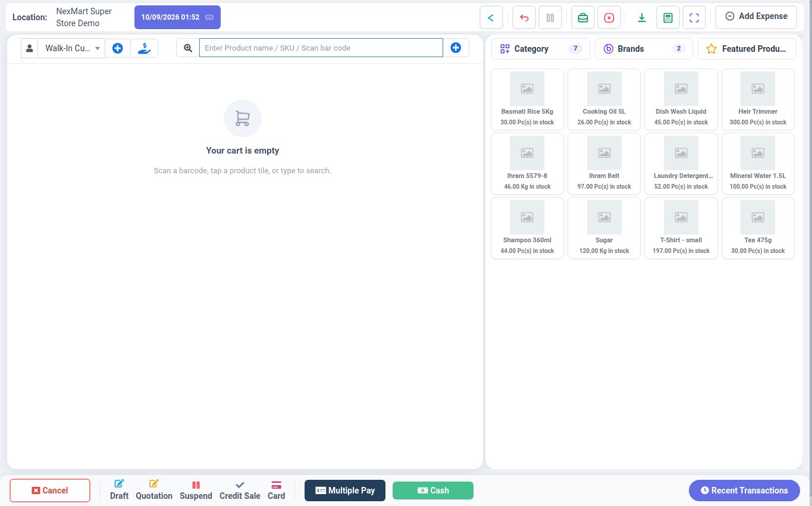
Task: Select the Basmati Rice 5Kg product tile
Action: 527,99
